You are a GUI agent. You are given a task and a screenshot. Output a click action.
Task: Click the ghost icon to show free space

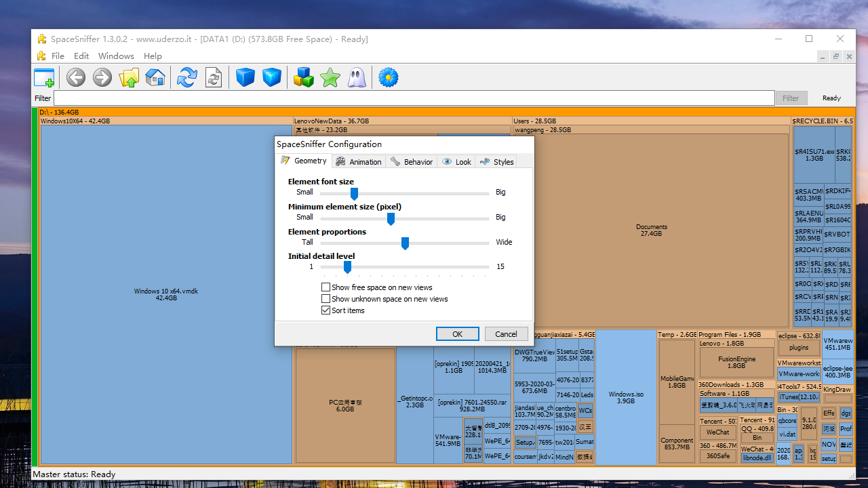(357, 77)
